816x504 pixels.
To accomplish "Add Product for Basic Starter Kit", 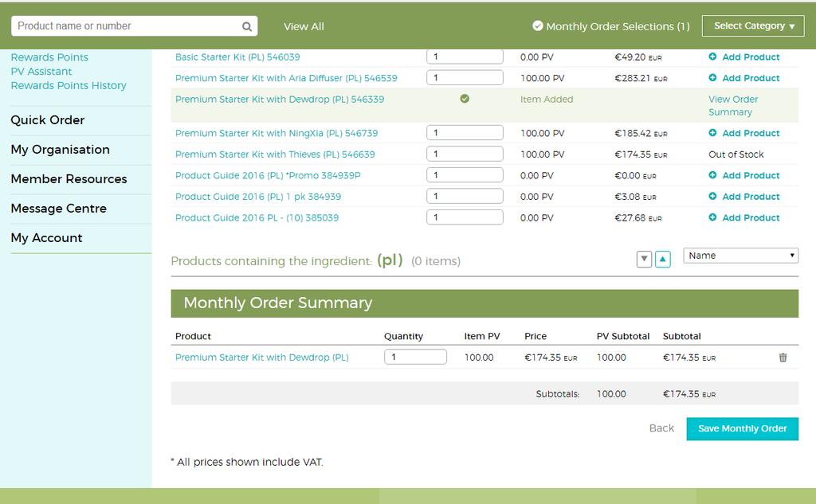I will (x=751, y=57).
